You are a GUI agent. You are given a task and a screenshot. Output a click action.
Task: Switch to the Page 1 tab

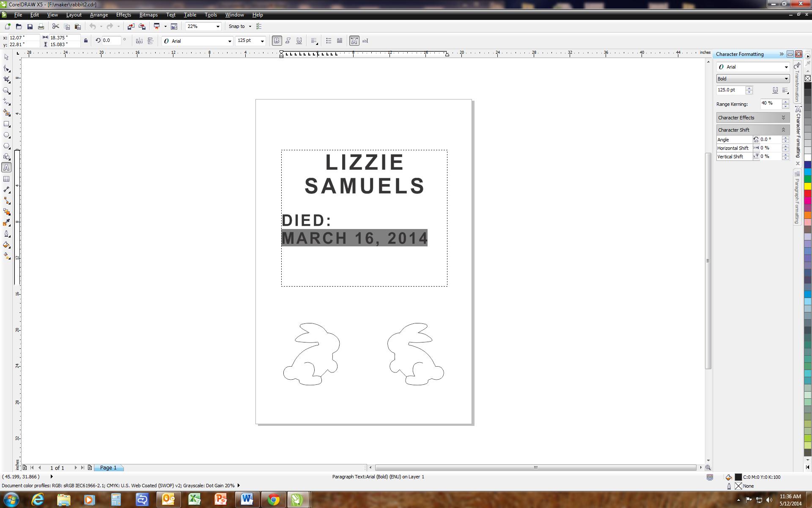pyautogui.click(x=108, y=468)
